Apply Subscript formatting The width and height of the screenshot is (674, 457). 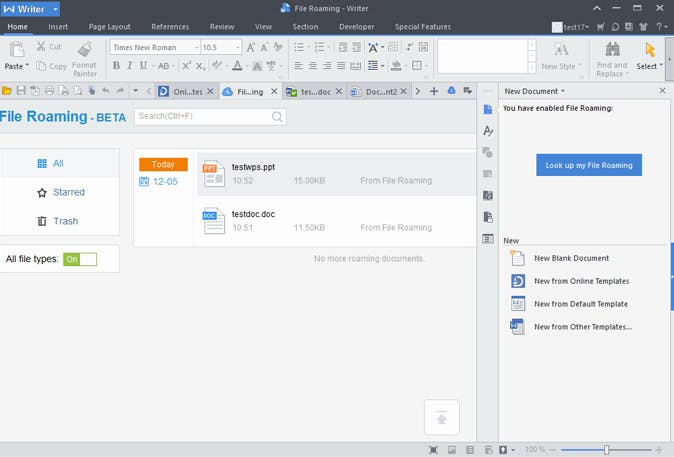(x=200, y=66)
